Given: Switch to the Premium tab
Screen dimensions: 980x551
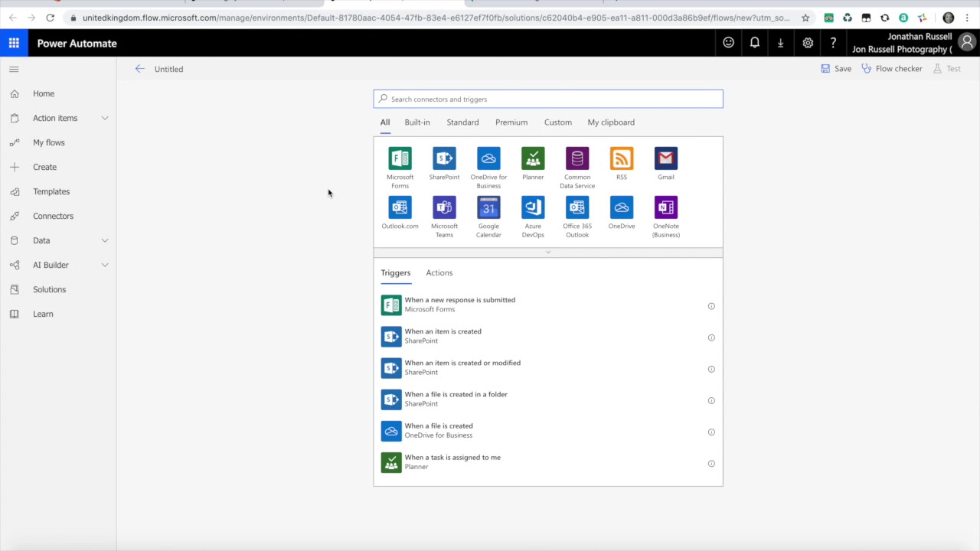Looking at the screenshot, I should [x=511, y=122].
